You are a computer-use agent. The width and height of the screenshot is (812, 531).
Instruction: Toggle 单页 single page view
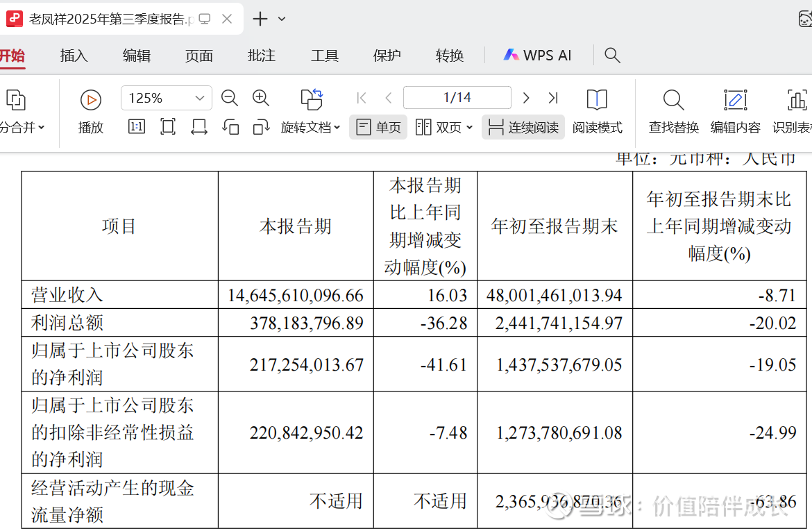click(378, 127)
